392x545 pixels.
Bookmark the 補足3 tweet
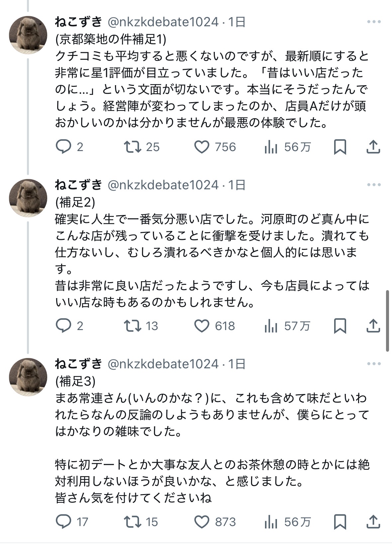[x=340, y=522]
